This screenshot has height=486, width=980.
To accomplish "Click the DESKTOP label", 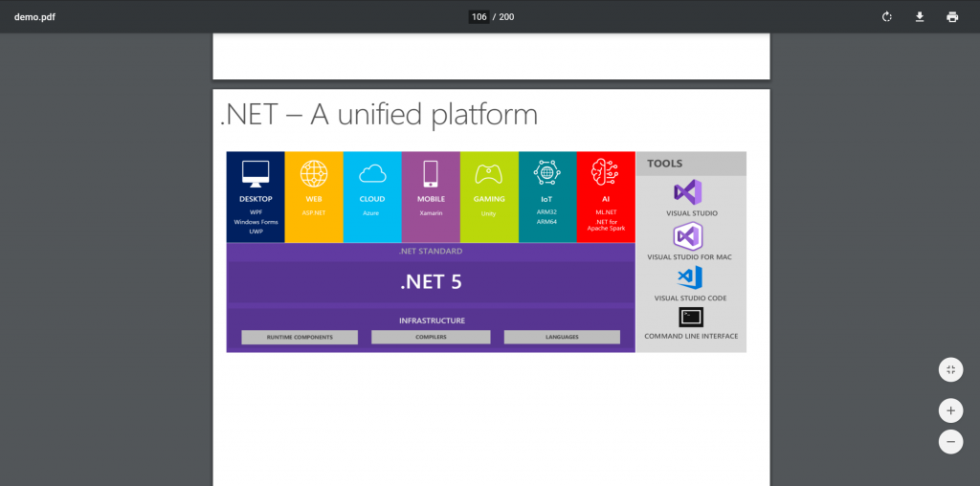I will click(256, 199).
